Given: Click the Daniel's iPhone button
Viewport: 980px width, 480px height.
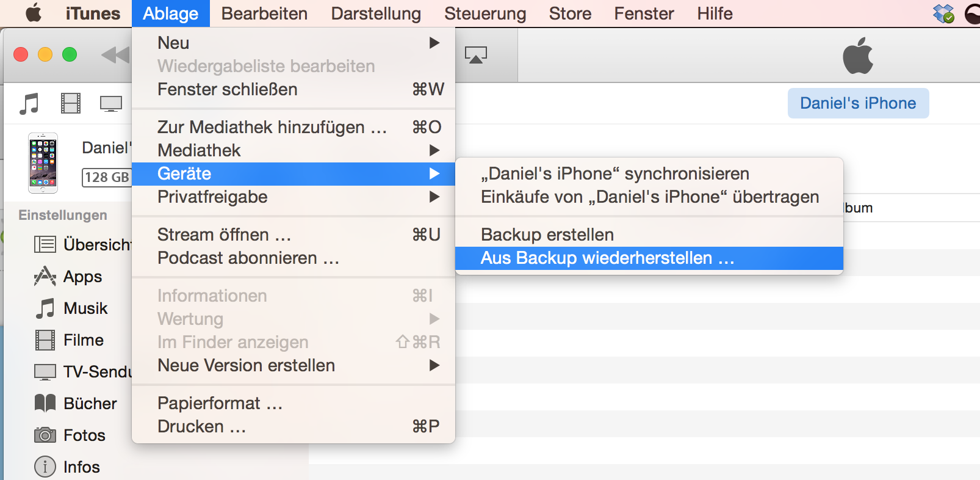Looking at the screenshot, I should [x=857, y=103].
